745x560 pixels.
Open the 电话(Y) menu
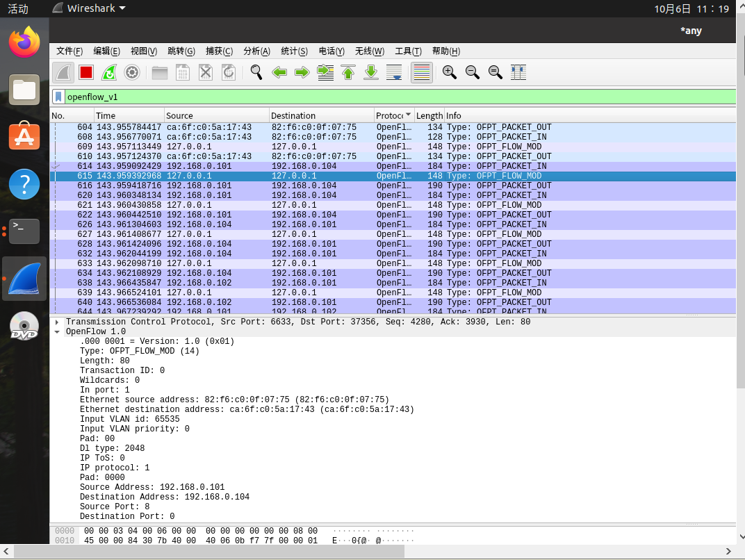[x=331, y=51]
